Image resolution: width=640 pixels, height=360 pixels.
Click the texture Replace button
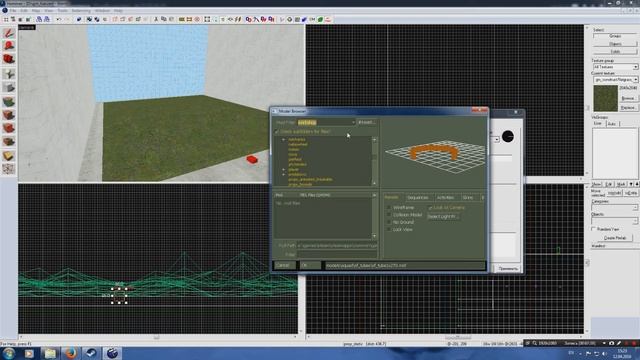[628, 107]
